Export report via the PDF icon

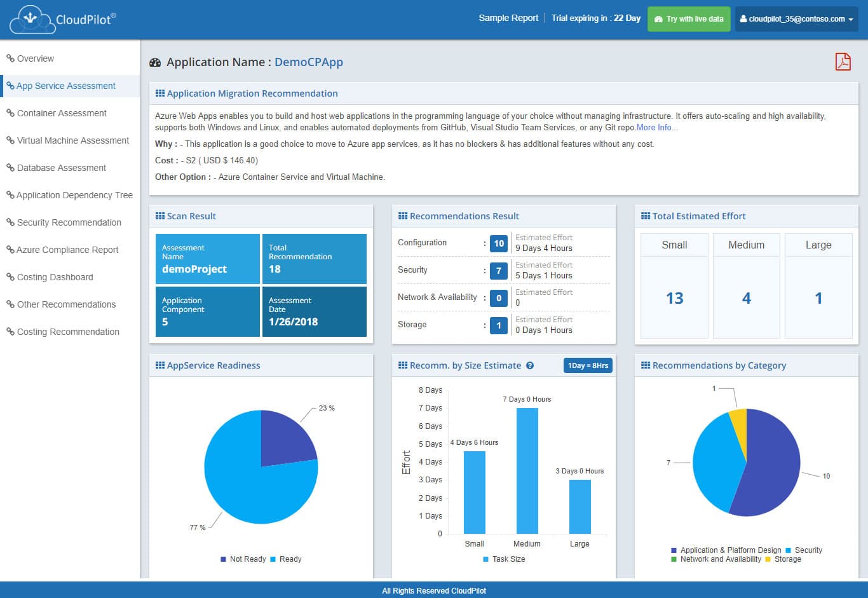pyautogui.click(x=843, y=62)
